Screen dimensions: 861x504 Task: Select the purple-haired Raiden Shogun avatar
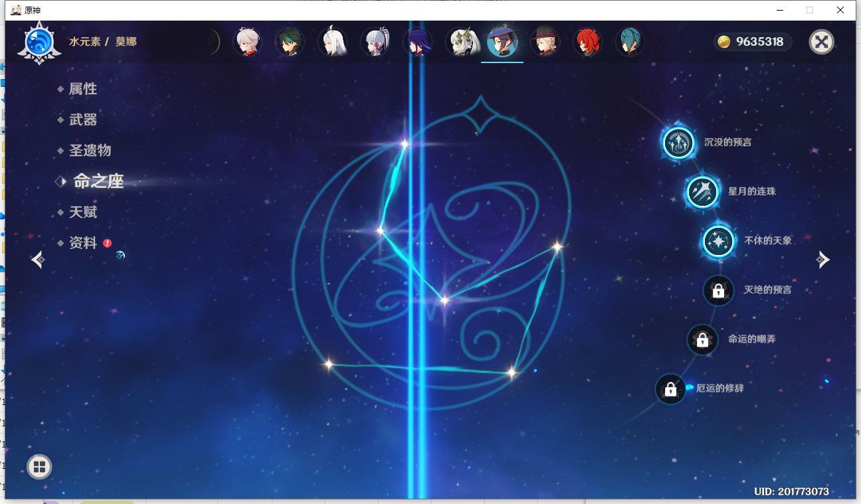(x=417, y=42)
